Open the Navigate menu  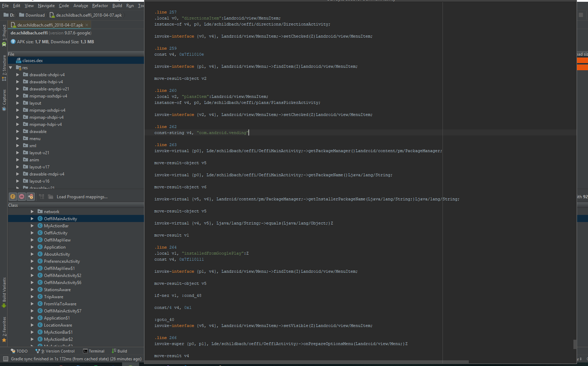(x=46, y=6)
